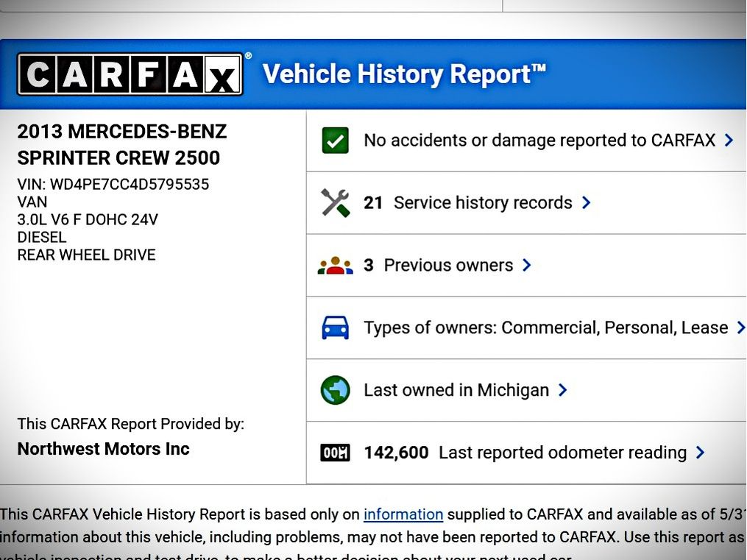
Task: Click the VIN WD4PE7CC4D5795535 text
Action: point(113,184)
